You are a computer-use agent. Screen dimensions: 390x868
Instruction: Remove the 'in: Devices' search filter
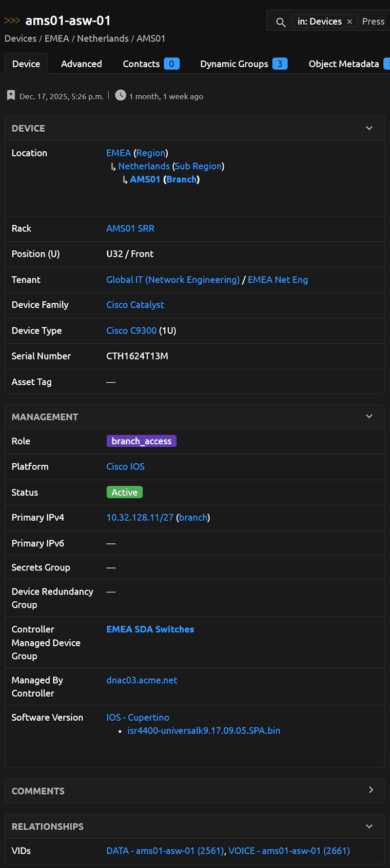point(349,22)
